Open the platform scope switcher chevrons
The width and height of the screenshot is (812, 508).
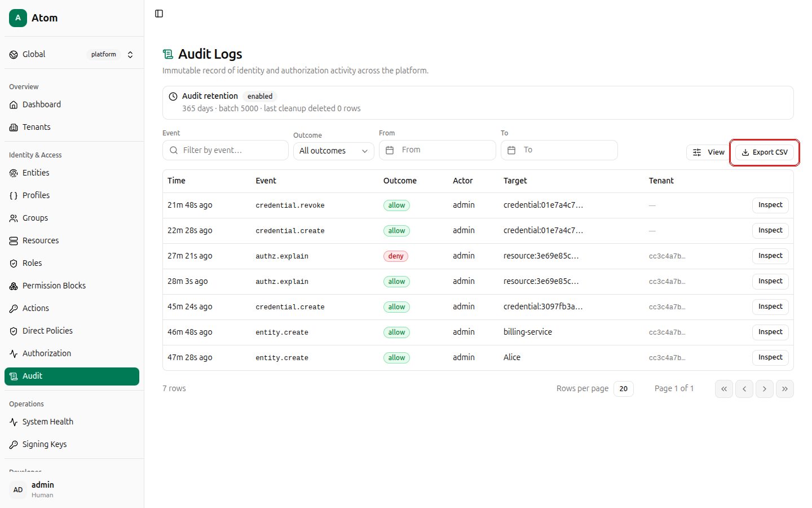(x=130, y=55)
